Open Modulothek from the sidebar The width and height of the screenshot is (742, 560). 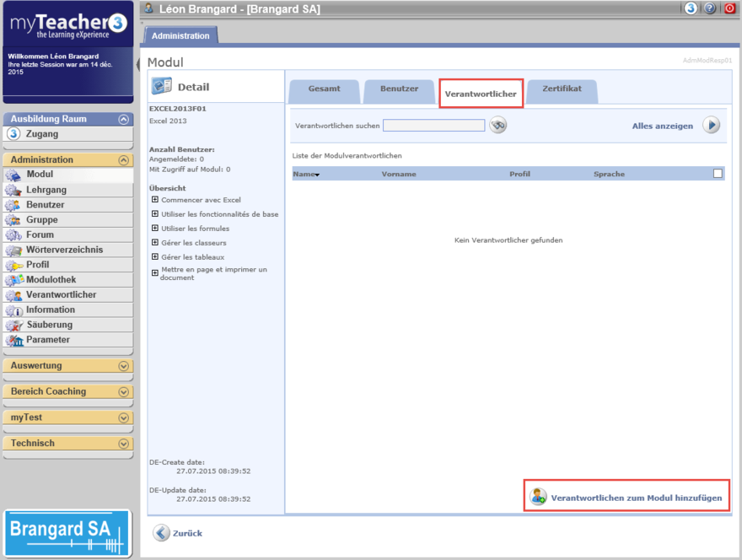(51, 280)
